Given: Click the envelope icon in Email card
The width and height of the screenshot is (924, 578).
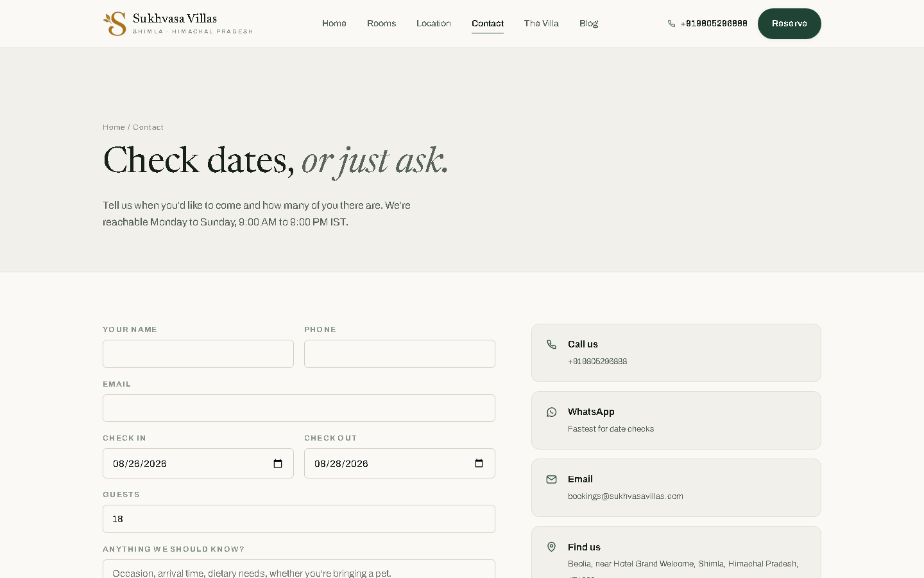Looking at the screenshot, I should tap(551, 480).
